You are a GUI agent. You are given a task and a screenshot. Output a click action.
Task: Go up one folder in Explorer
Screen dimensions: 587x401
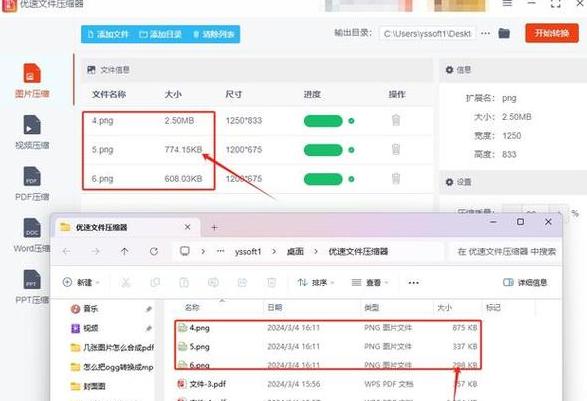125,252
